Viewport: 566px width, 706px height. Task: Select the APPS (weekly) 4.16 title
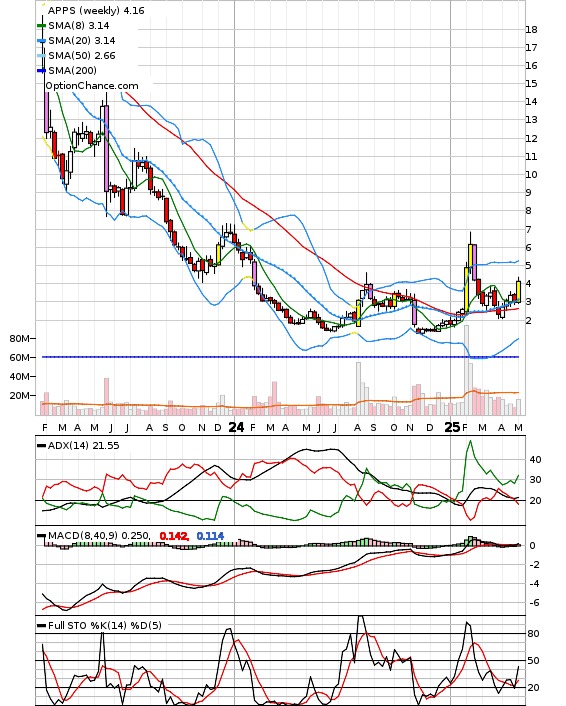96,10
